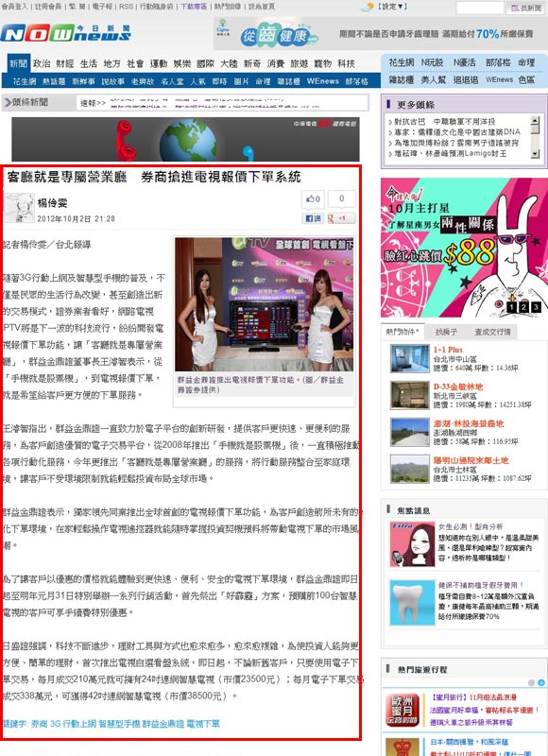
Task: Click the 找新聞 search button
Action: click(526, 8)
